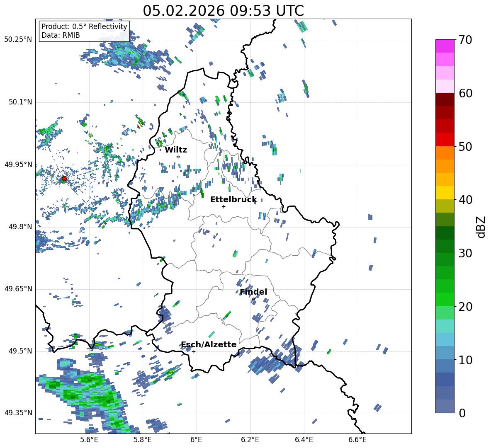Click the Esch/Alzette city label
The height and width of the screenshot is (448, 491).
tap(209, 344)
